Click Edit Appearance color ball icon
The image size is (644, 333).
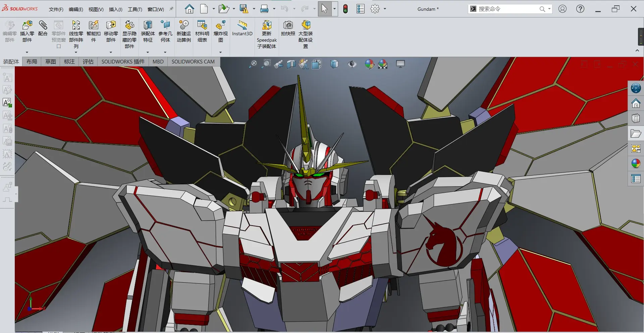click(x=369, y=64)
